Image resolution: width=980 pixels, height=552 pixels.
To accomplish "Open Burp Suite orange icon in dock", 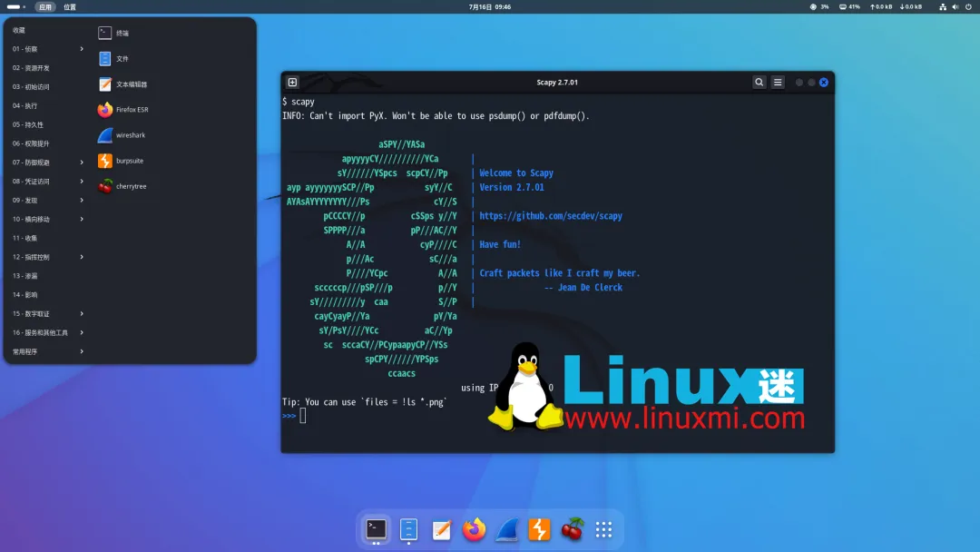I will (x=539, y=529).
